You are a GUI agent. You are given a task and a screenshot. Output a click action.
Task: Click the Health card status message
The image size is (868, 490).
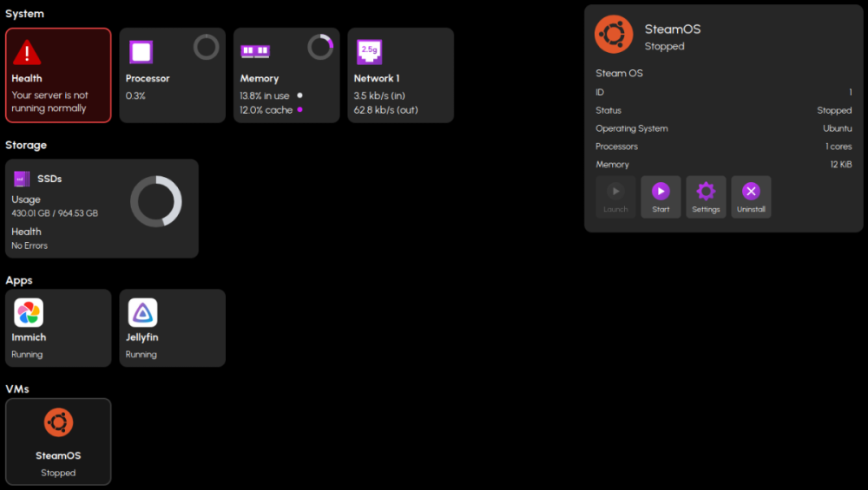click(49, 101)
